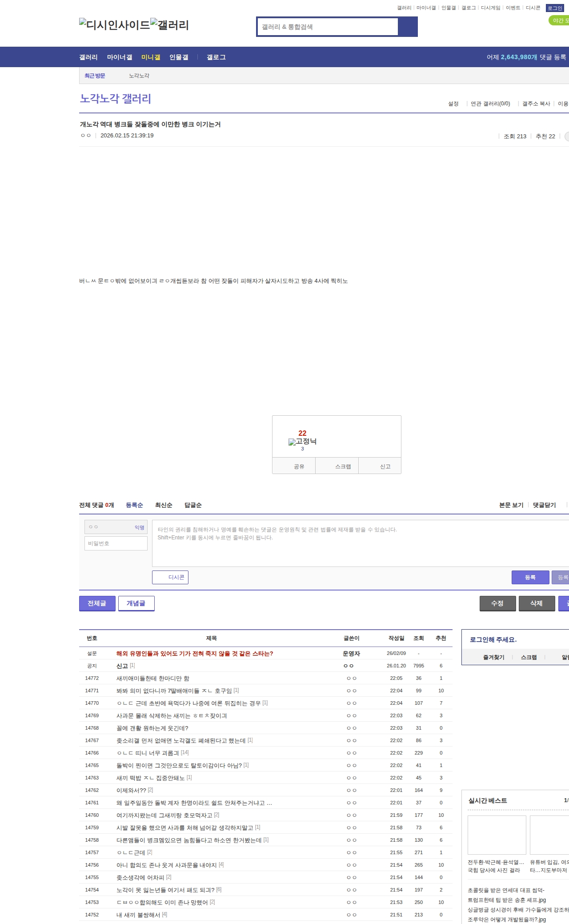Focus the 갤러리 & 통합검색 search field
The width and height of the screenshot is (569, 924).
click(x=328, y=27)
